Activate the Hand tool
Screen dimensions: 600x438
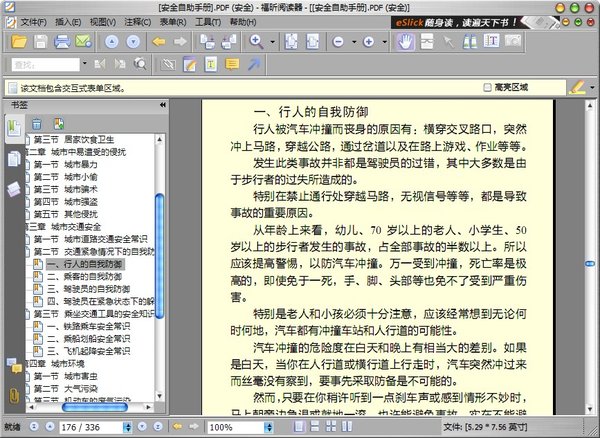[405, 41]
